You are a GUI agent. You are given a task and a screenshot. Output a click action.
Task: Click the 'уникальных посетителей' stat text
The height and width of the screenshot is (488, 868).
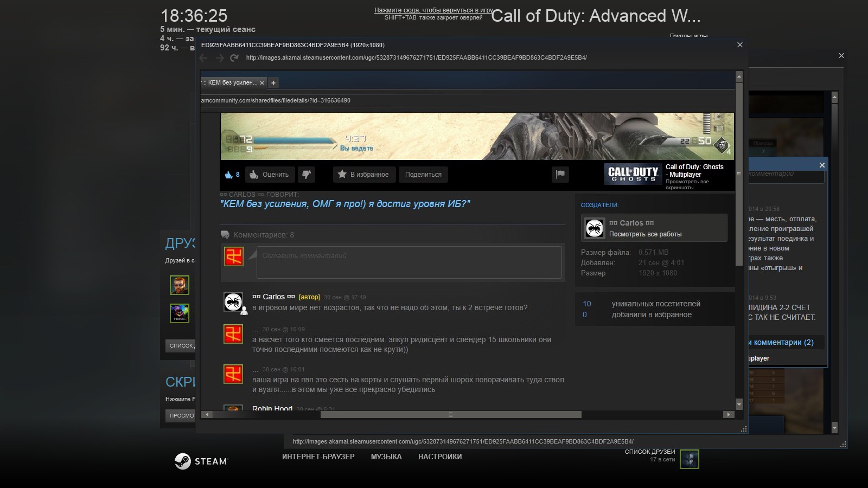tap(656, 304)
